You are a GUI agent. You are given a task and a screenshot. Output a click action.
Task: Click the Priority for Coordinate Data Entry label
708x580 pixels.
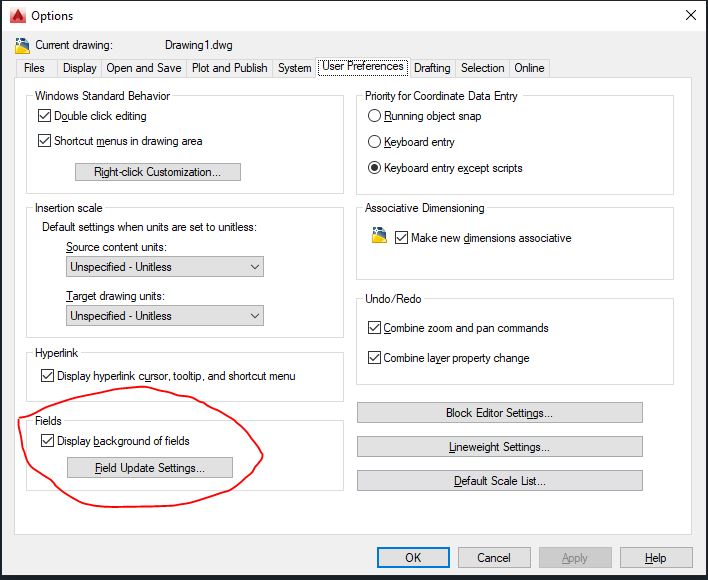441,96
